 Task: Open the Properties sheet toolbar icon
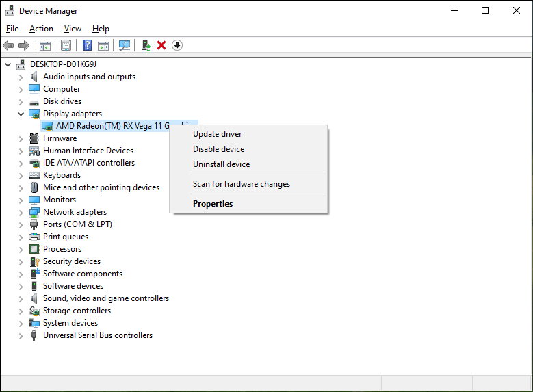click(66, 45)
